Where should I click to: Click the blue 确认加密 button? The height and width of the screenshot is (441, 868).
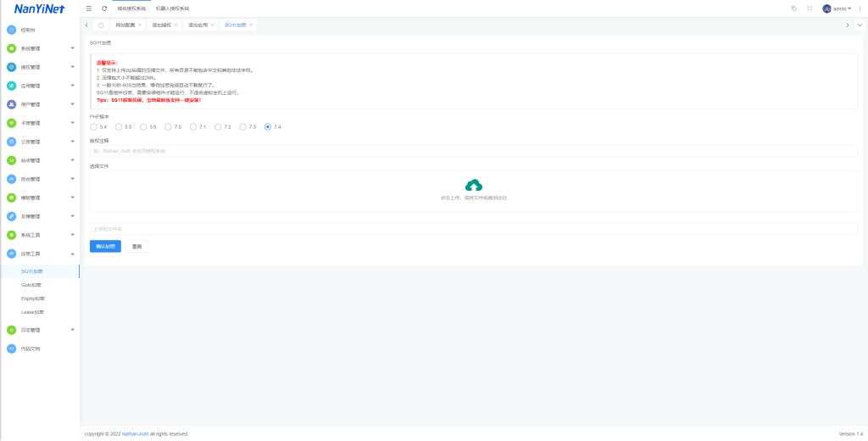pos(105,247)
